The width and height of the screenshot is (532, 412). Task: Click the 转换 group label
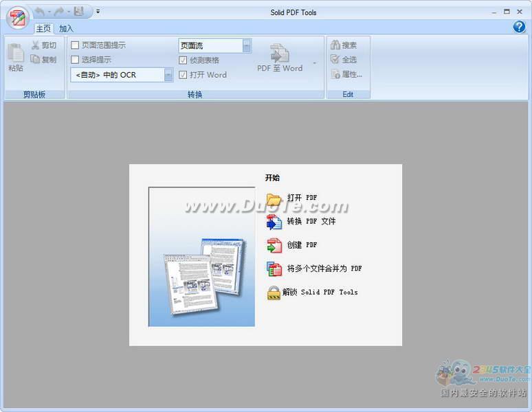[195, 95]
